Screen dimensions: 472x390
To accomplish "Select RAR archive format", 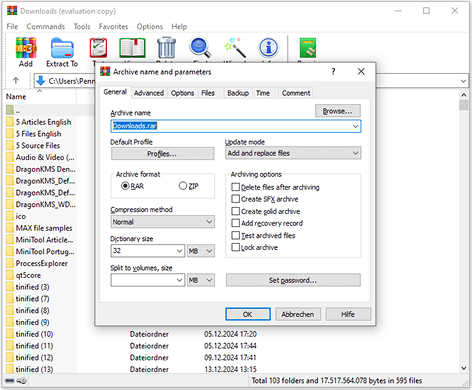I will pos(125,186).
